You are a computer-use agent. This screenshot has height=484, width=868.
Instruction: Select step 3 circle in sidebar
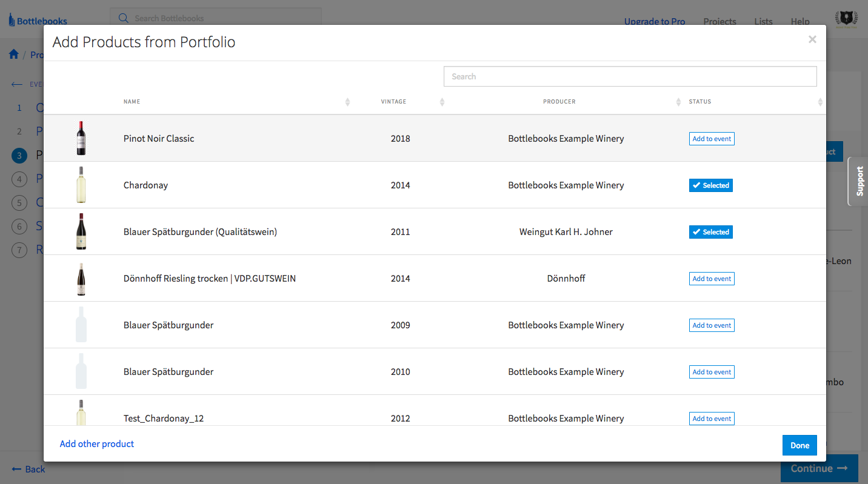[19, 156]
